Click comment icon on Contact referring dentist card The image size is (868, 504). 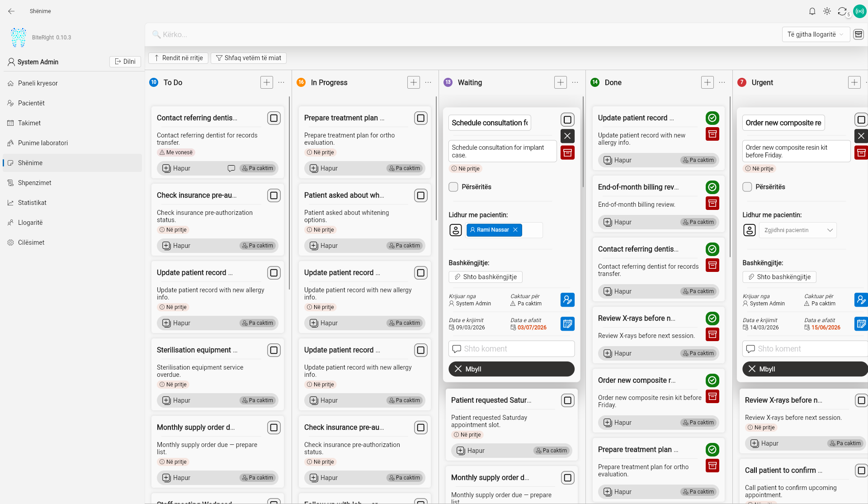pos(231,168)
